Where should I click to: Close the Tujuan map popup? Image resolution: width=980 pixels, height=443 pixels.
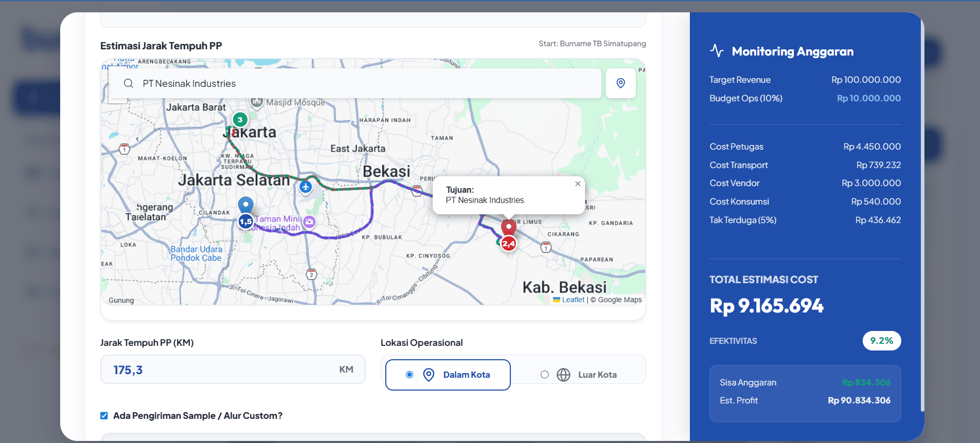pyautogui.click(x=578, y=183)
